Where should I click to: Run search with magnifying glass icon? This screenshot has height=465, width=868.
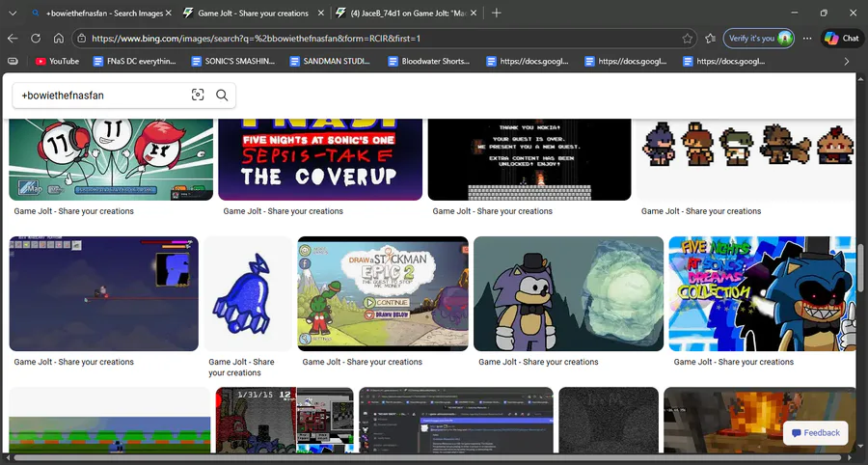(x=222, y=96)
